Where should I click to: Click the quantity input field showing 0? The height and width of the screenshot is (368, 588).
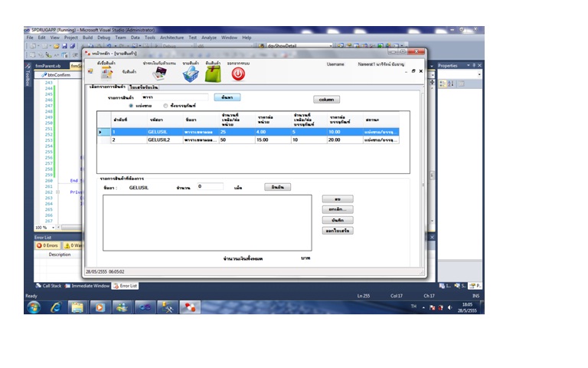pyautogui.click(x=210, y=186)
